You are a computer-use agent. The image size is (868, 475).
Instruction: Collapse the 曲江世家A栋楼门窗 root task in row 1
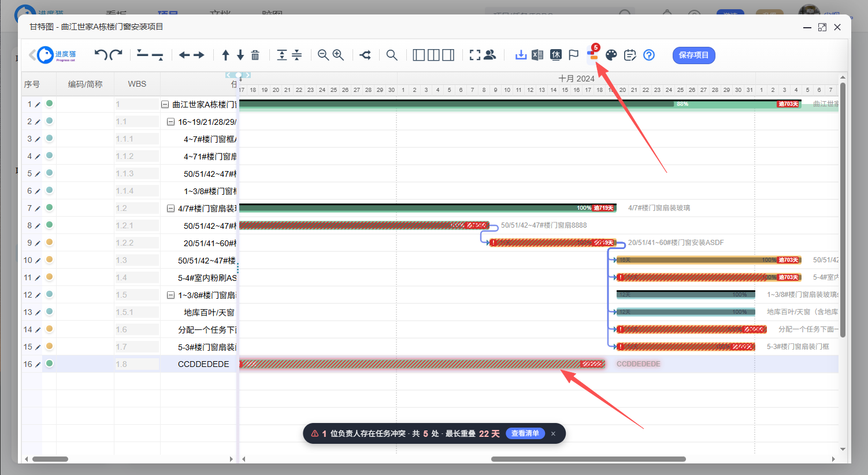pyautogui.click(x=165, y=105)
